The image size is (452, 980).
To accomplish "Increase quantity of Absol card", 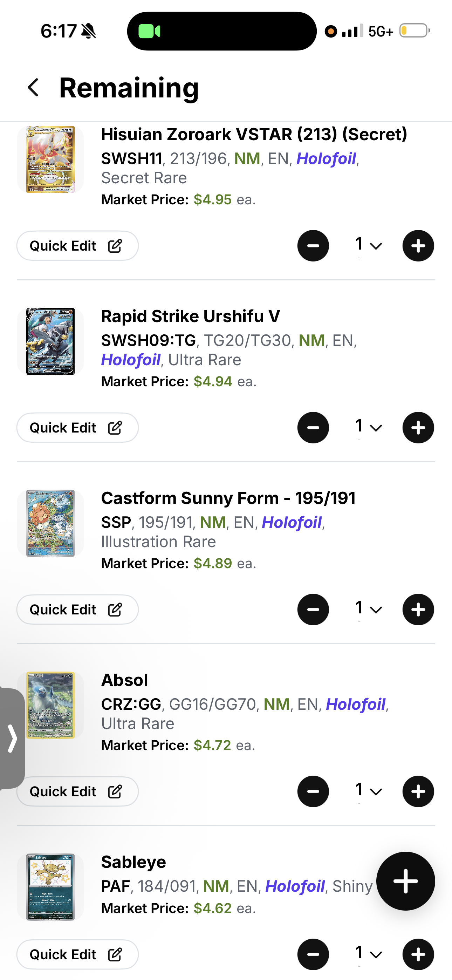I will 418,791.
